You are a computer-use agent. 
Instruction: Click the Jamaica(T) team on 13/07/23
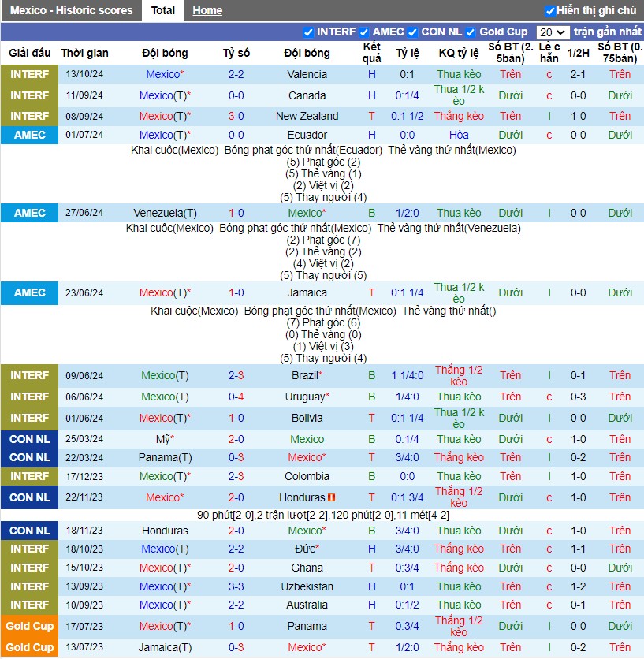click(x=165, y=648)
